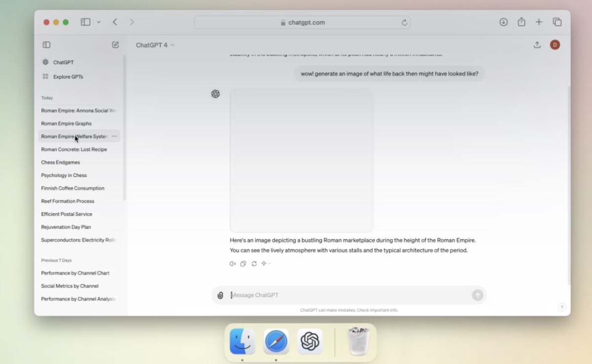Collapse the sidebar with its toggle icon
The width and height of the screenshot is (592, 364).
pyautogui.click(x=46, y=44)
